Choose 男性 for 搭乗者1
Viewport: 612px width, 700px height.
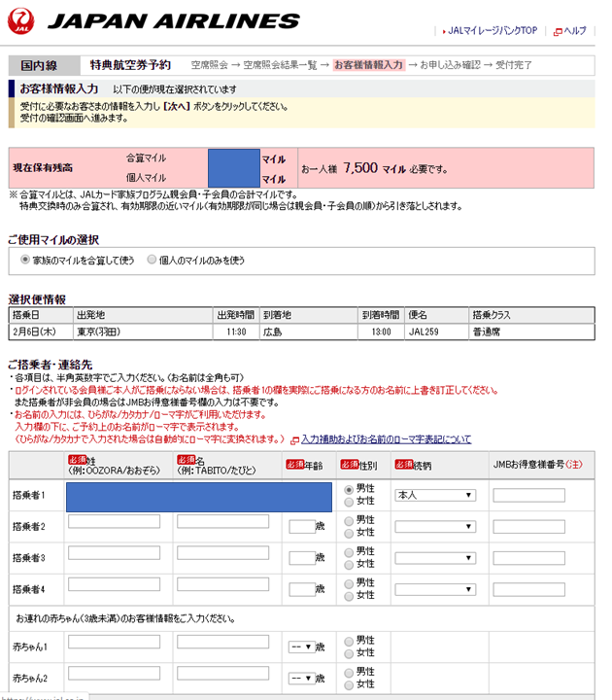point(349,490)
